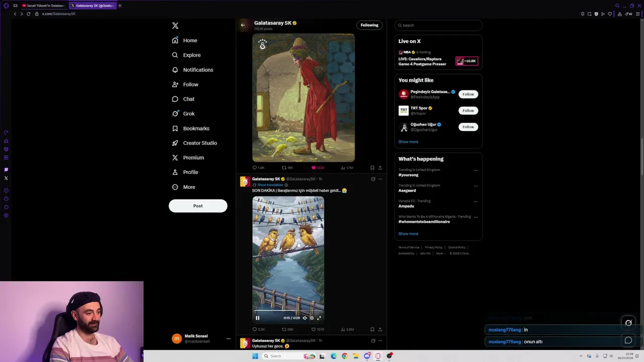Follow TRT Spor account
644x362 pixels.
[x=468, y=111]
